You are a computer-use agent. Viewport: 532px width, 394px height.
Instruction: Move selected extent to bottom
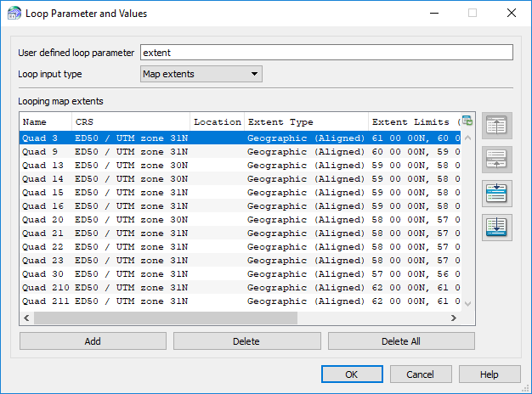[497, 225]
